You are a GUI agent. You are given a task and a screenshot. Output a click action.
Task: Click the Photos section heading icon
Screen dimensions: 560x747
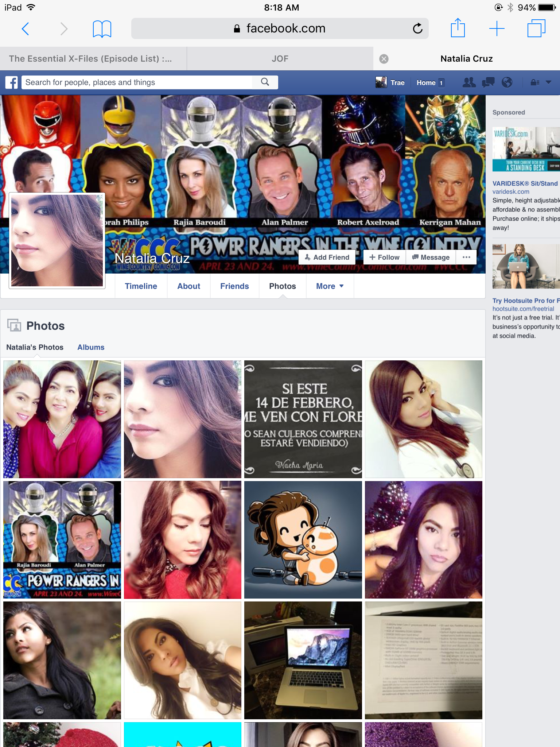click(x=14, y=325)
